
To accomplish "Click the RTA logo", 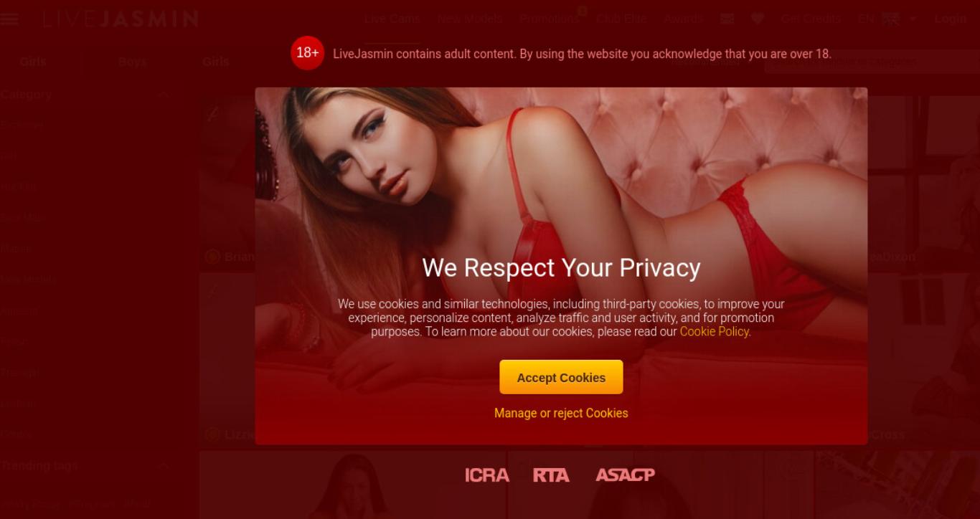I will (x=551, y=475).
